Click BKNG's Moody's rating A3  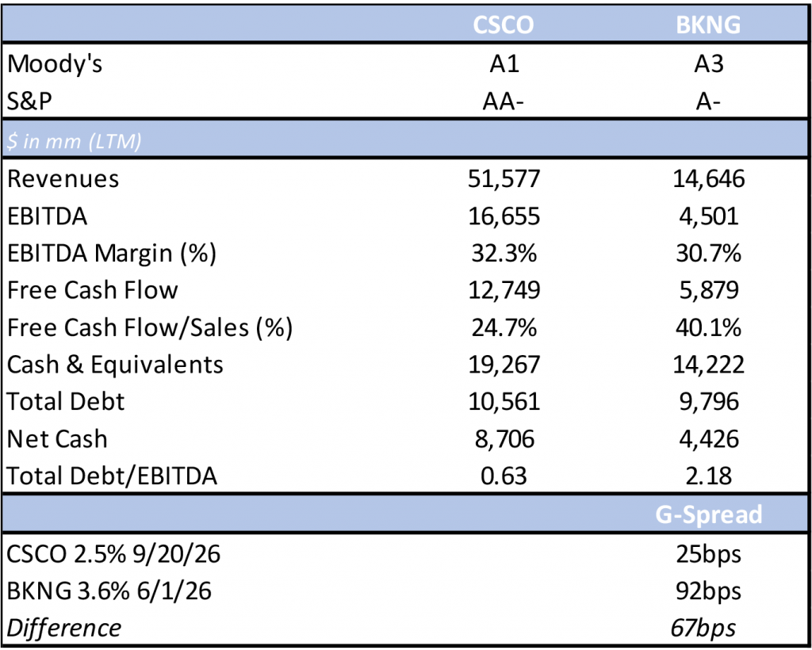pyautogui.click(x=708, y=64)
